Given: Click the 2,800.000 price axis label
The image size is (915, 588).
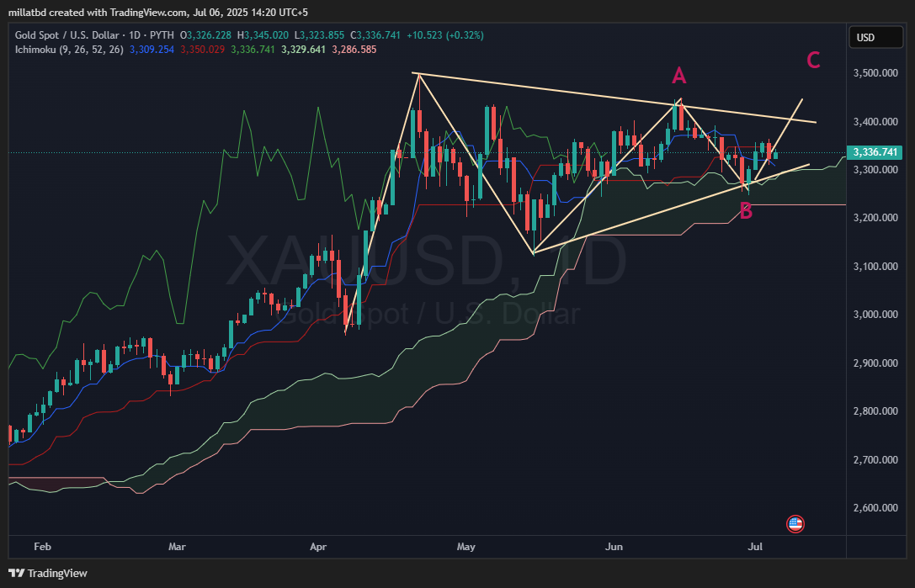Looking at the screenshot, I should point(875,411).
